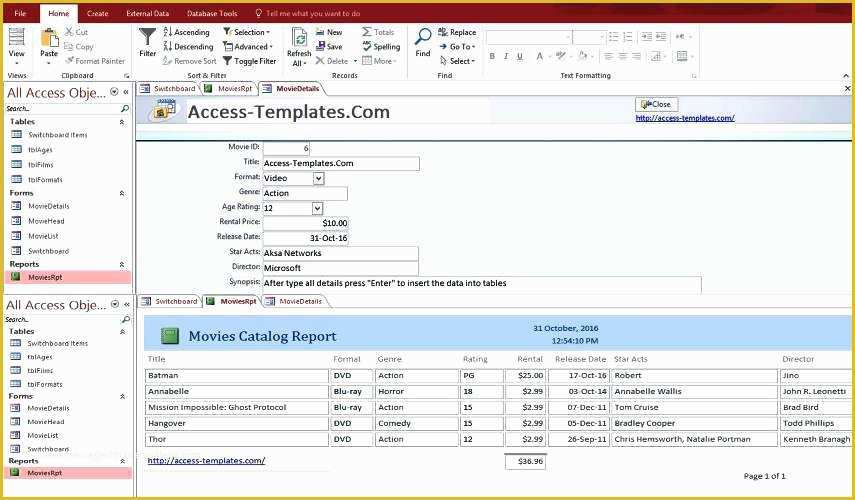
Task: Open access-templates link below the report
Action: pos(206,460)
